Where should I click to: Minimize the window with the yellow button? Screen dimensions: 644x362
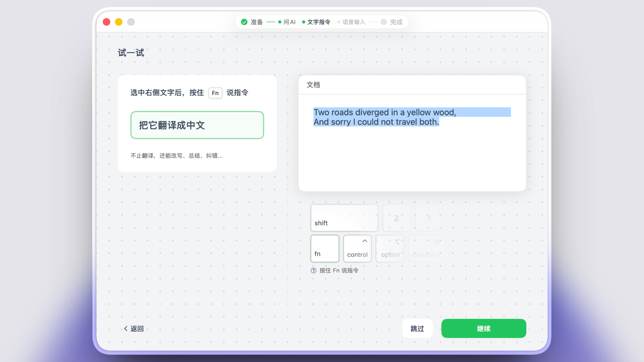[x=119, y=22]
